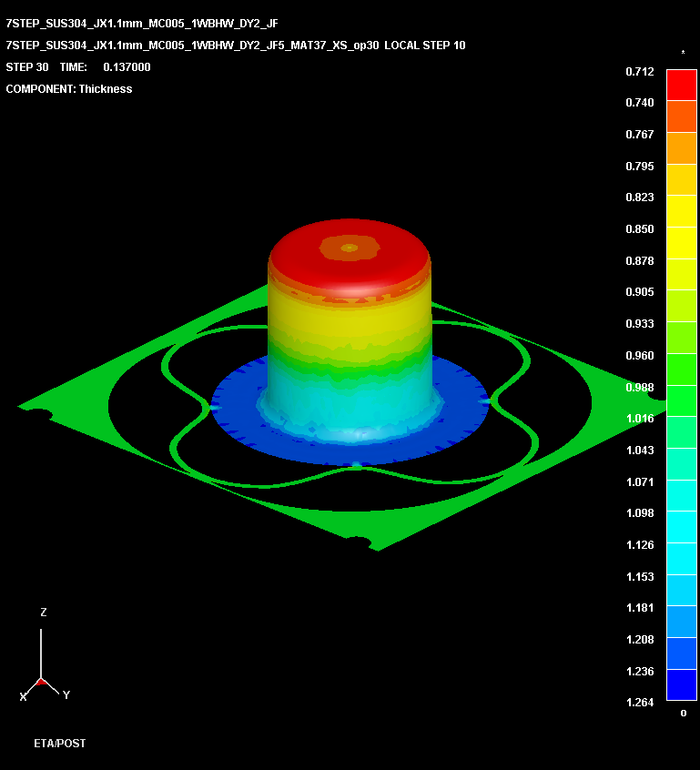Image resolution: width=700 pixels, height=770 pixels.
Task: Select legend value 0.767
Action: pyautogui.click(x=640, y=134)
